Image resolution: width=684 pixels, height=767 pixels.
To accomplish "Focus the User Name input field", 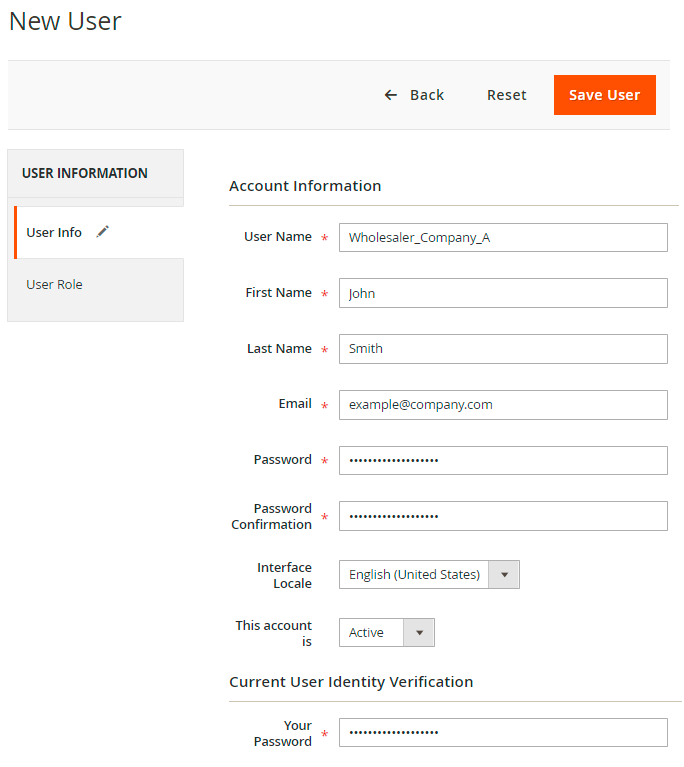I will click(503, 238).
